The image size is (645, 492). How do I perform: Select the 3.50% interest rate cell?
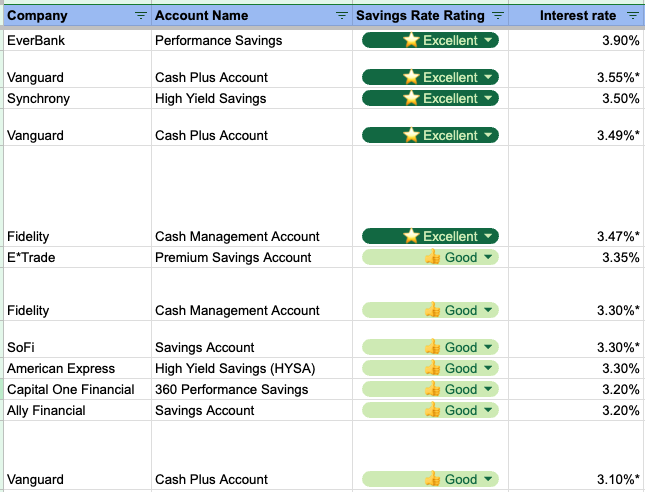point(577,98)
